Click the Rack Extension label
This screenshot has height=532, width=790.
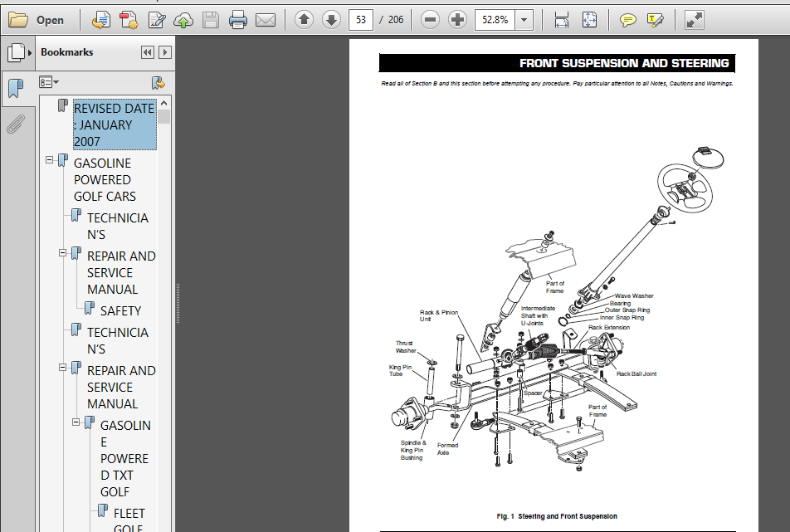608,328
